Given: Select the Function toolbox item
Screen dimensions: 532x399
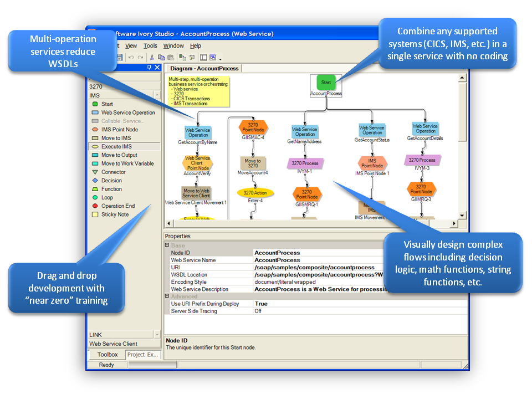Looking at the screenshot, I should [107, 189].
